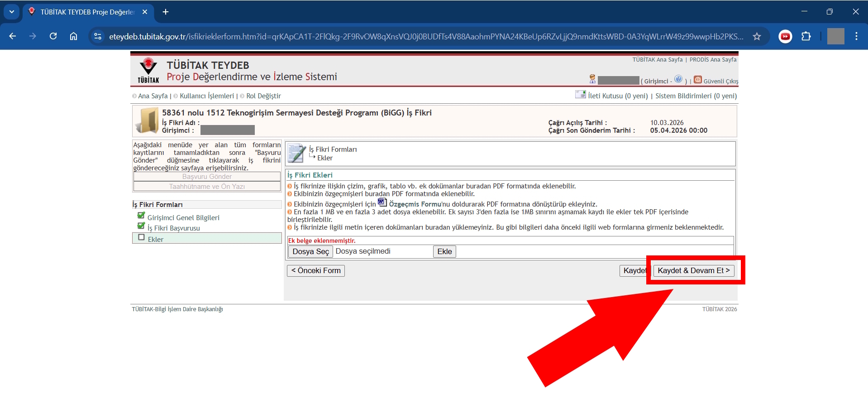Screen dimensions: 868x404
Task: Click the Güvenli Çıkış power icon
Action: 697,80
